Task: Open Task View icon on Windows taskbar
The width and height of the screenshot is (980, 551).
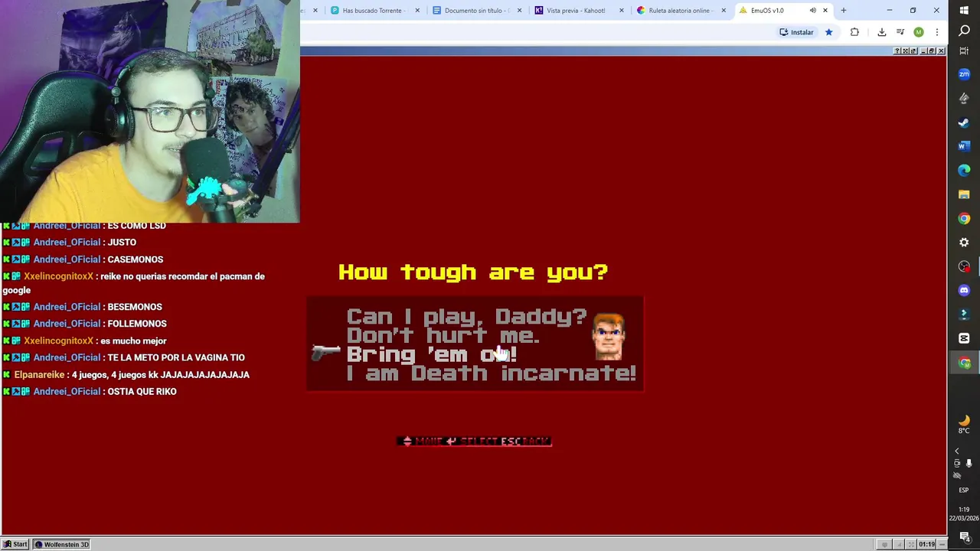Action: pos(964,51)
